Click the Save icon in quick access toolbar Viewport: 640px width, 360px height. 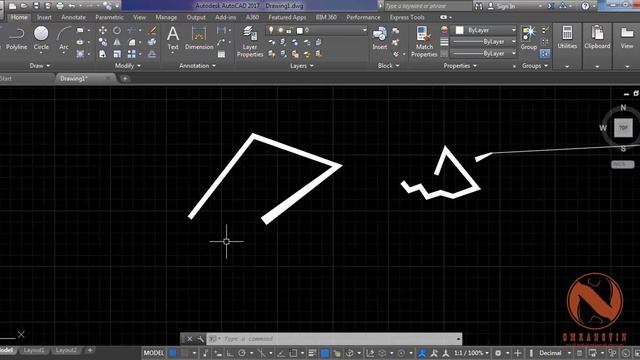pos(36,6)
